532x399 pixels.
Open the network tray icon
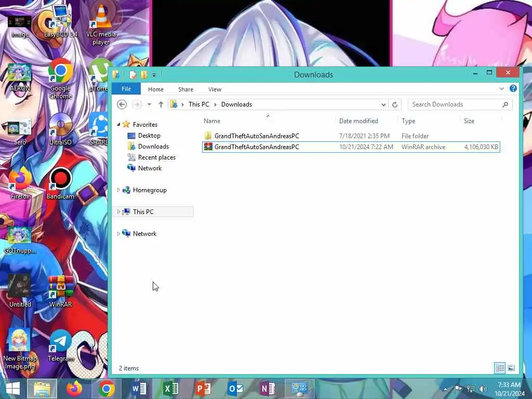[470, 389]
